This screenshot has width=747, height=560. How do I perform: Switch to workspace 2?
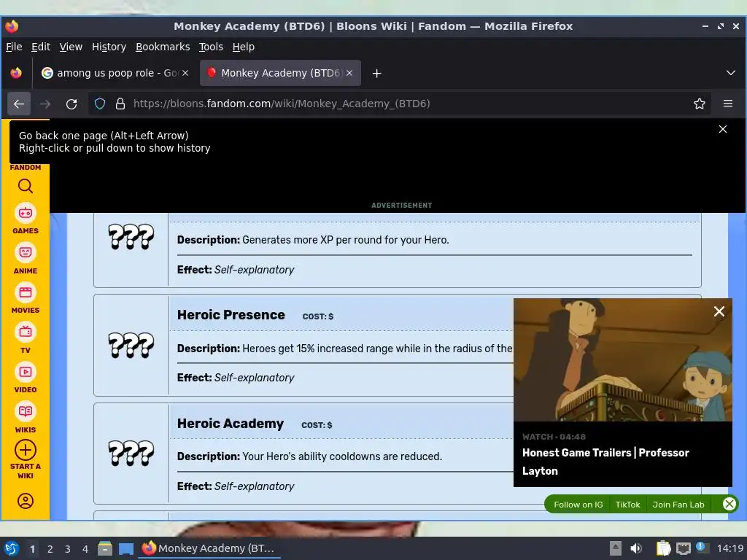click(x=50, y=549)
